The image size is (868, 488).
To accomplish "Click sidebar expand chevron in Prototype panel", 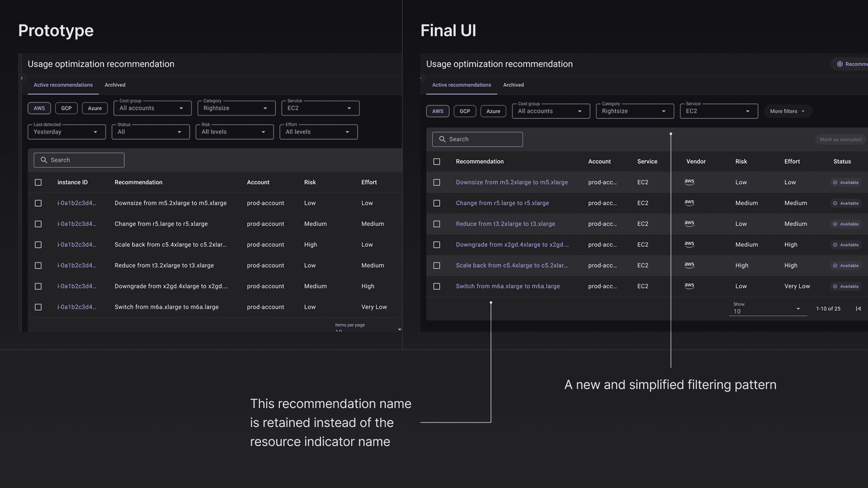I will tap(22, 78).
